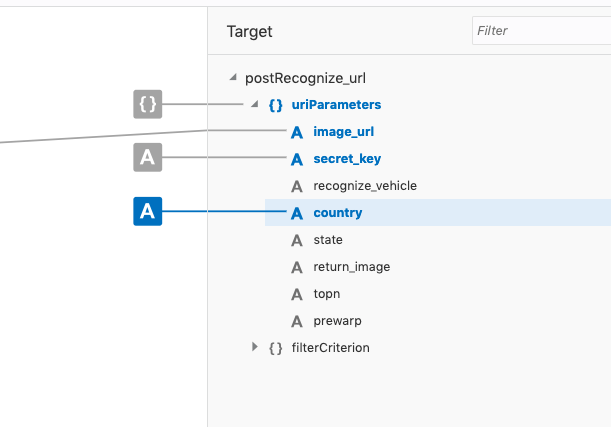This screenshot has height=427, width=611.
Task: Select the topn field
Action: point(327,294)
